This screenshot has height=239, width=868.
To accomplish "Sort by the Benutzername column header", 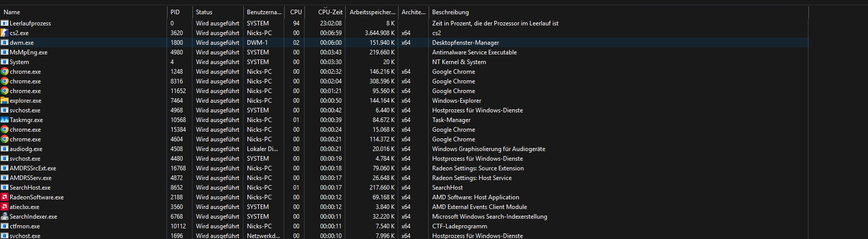I will tap(264, 12).
